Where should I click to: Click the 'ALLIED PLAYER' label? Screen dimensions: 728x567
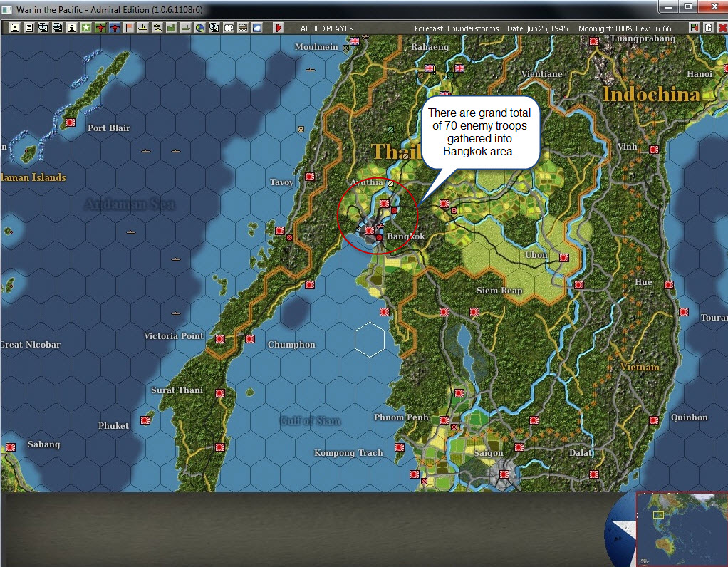(327, 28)
